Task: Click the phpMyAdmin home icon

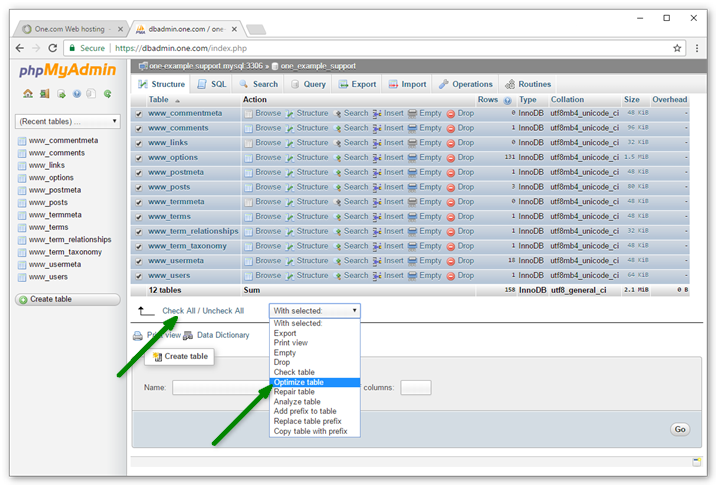Action: click(28, 94)
